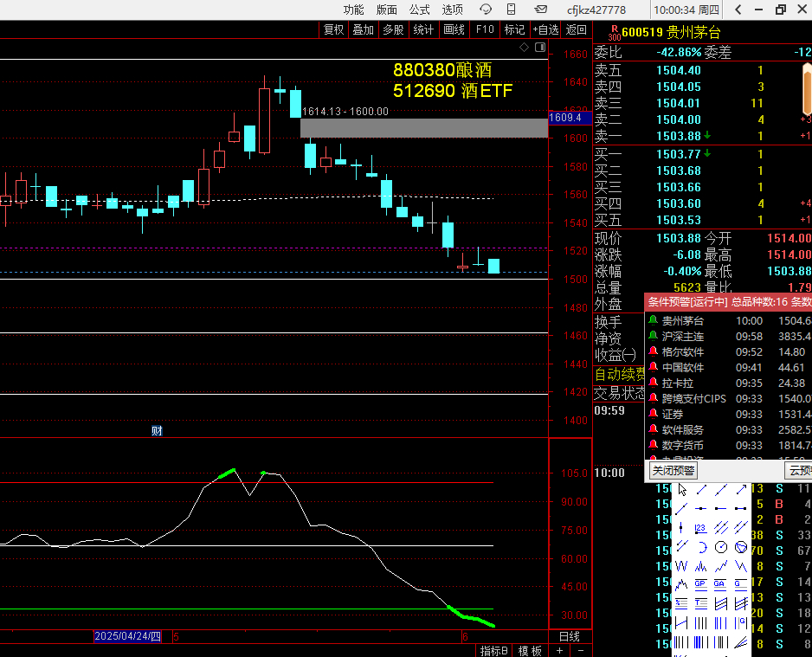Open F10 company info

pyautogui.click(x=485, y=30)
